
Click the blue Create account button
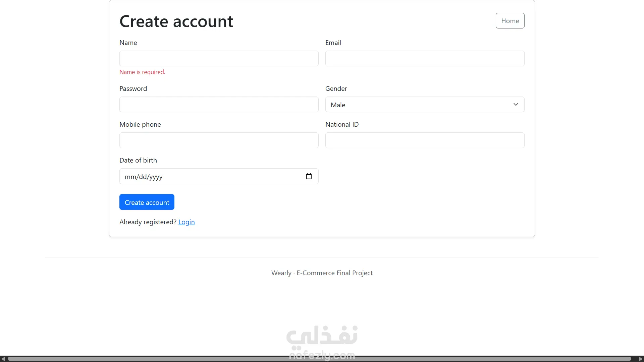pos(147,202)
